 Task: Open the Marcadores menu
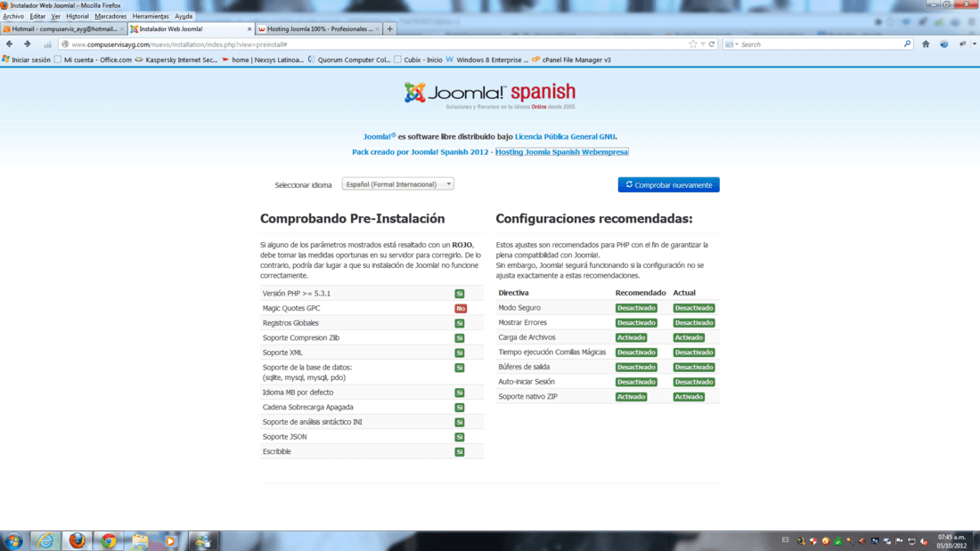(x=110, y=16)
